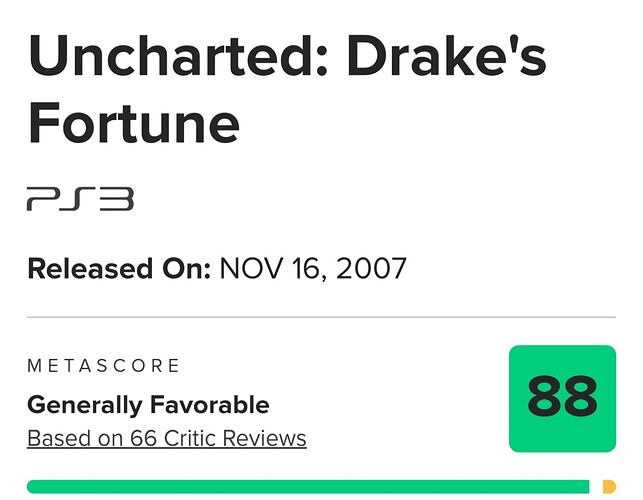The height and width of the screenshot is (500, 643).
Task: Select the green positive segment of score bar
Action: click(x=308, y=486)
